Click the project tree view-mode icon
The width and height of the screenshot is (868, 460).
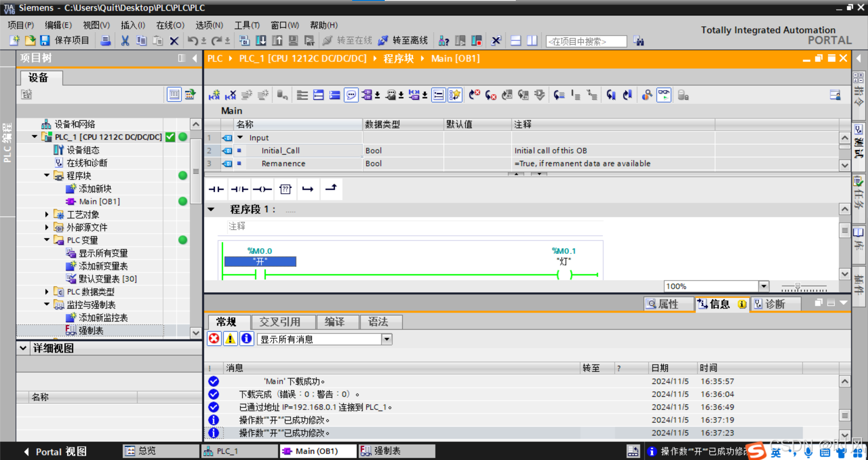click(174, 95)
